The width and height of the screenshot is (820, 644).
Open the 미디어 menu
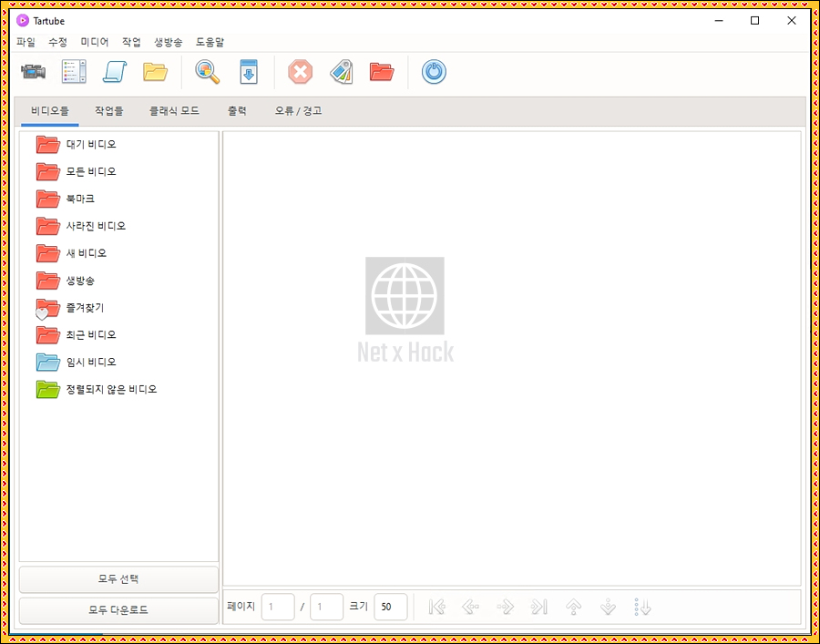[95, 42]
